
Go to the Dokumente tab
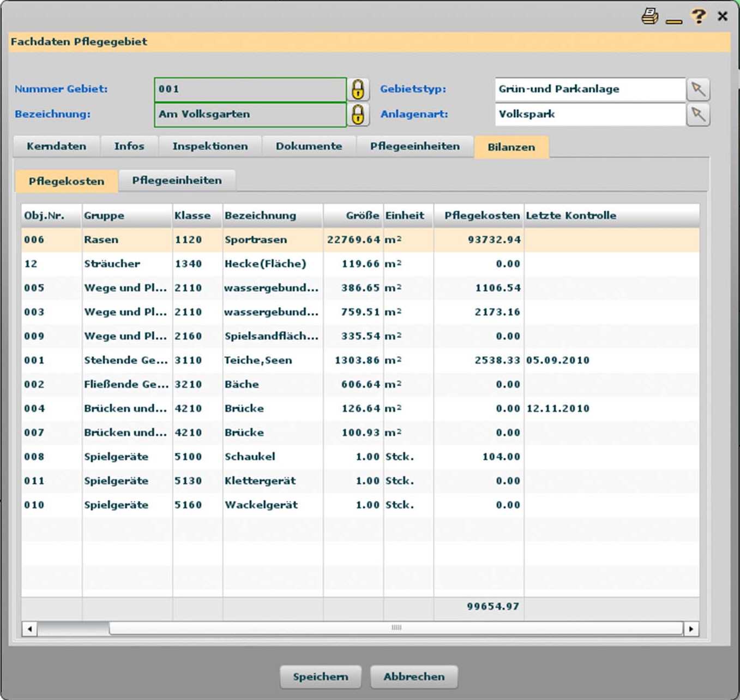pyautogui.click(x=309, y=146)
